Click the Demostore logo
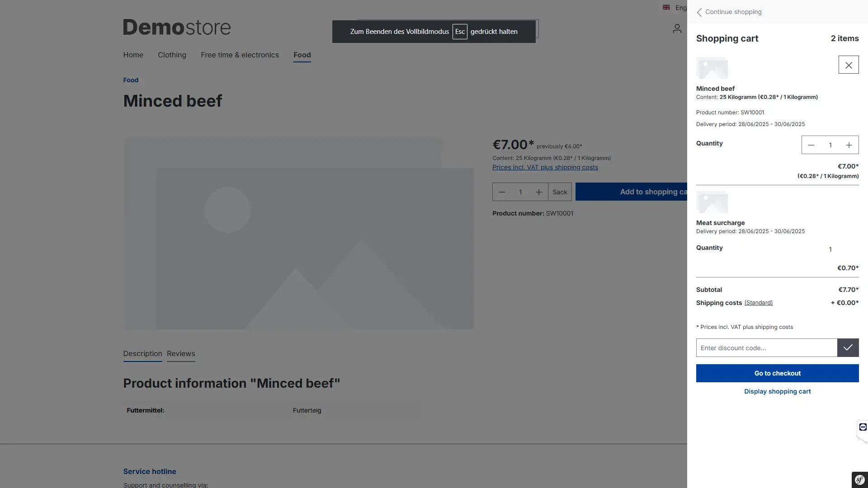 (x=177, y=27)
